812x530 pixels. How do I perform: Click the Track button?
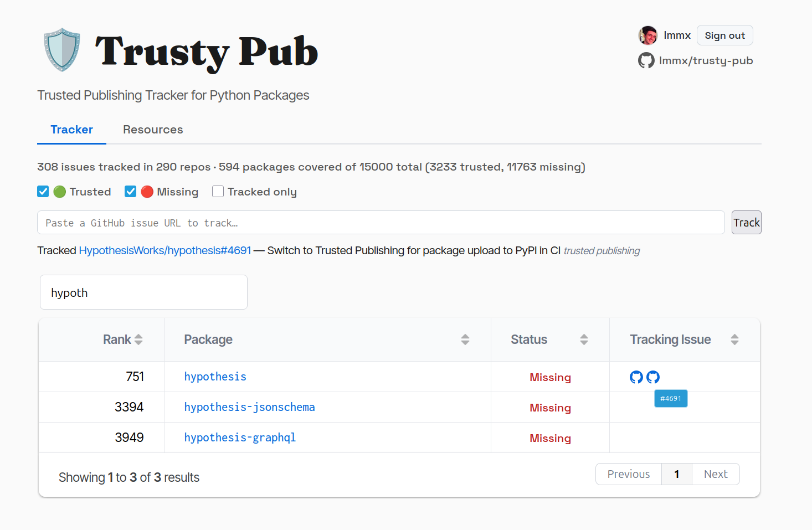(746, 223)
